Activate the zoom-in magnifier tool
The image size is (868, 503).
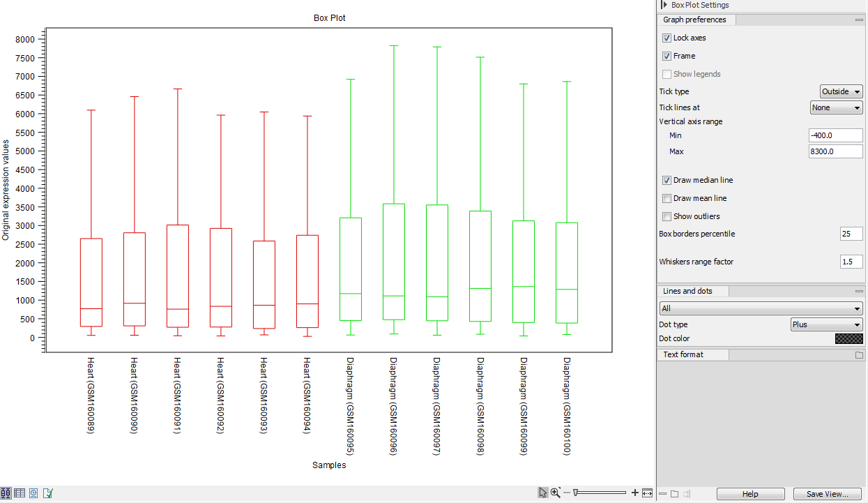tap(556, 492)
